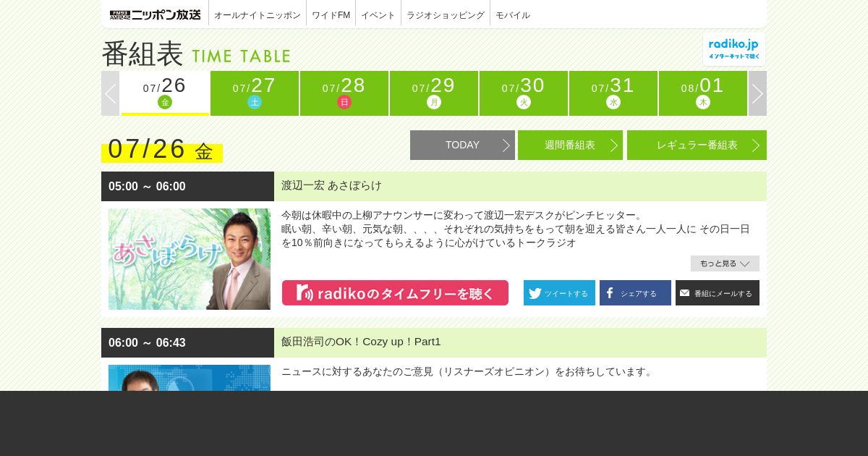Click the 06:00 ～ 06:43 time slot
The height and width of the screenshot is (456, 868).
click(x=187, y=342)
